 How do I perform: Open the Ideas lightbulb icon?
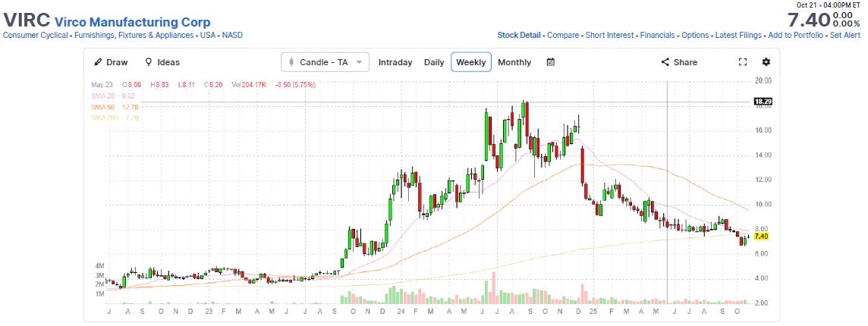(x=149, y=62)
